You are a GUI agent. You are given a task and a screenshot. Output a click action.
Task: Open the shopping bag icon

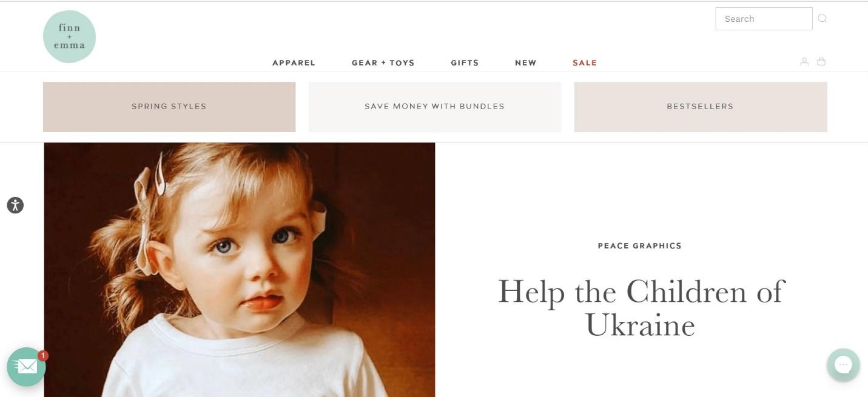click(821, 61)
